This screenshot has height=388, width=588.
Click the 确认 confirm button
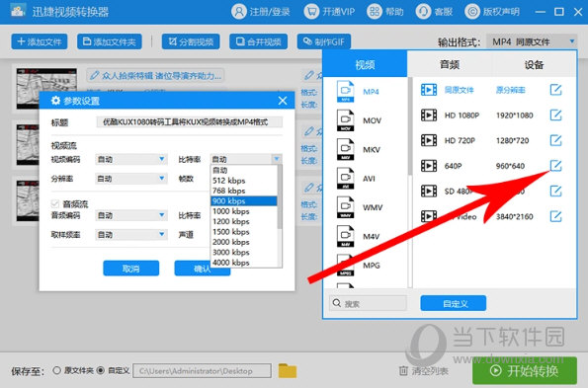click(203, 269)
